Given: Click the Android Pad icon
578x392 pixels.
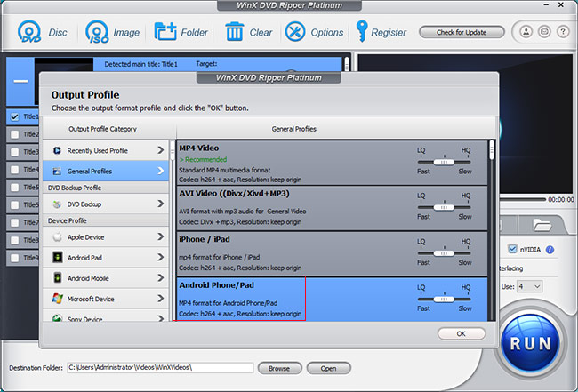Looking at the screenshot, I should pos(57,257).
